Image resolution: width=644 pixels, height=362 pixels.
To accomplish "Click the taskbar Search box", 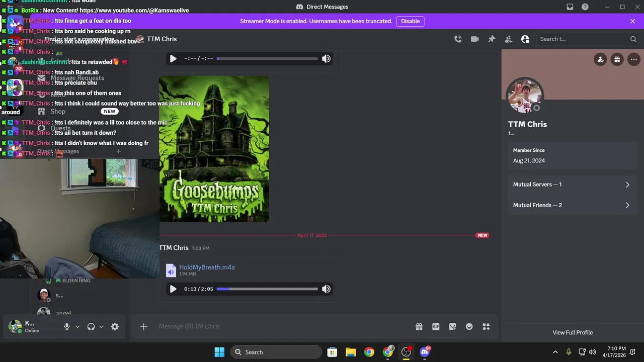I will pos(276,352).
